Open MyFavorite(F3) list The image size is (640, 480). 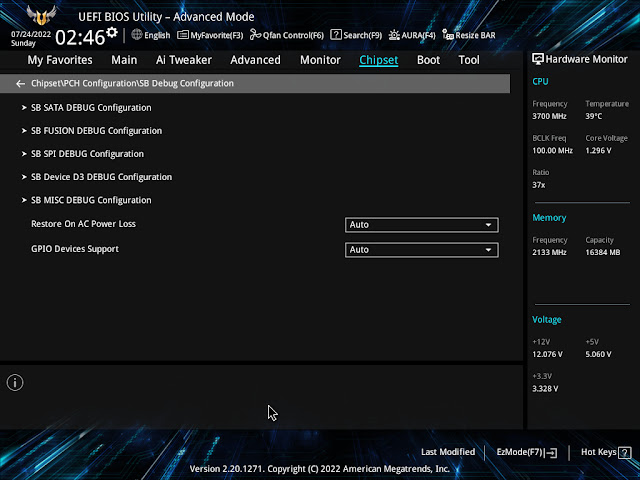[210, 35]
